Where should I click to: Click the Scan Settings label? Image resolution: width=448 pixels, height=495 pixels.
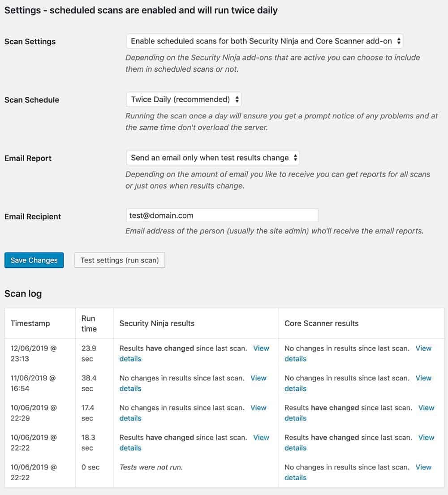(x=30, y=42)
